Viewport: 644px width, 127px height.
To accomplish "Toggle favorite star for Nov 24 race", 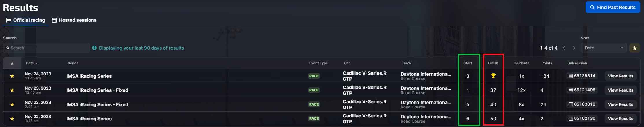I will pyautogui.click(x=12, y=76).
